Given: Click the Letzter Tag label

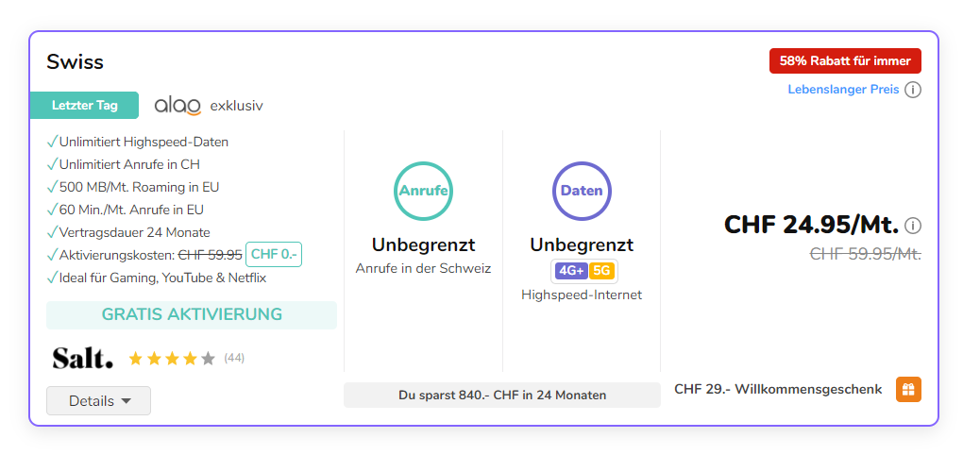Looking at the screenshot, I should pos(84,105).
